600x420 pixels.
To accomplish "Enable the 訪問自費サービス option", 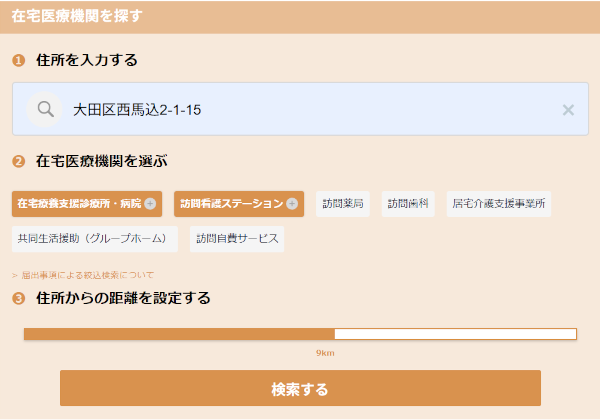I will (x=237, y=239).
